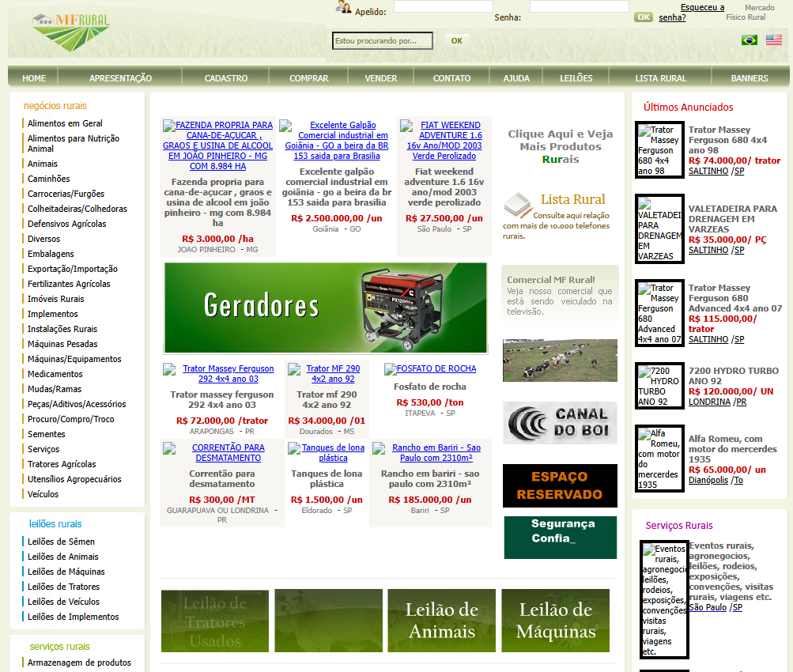Click 'Clique Aqui e Veja Mais Produtos Rurais'
The width and height of the screenshot is (793, 672).
point(561,146)
